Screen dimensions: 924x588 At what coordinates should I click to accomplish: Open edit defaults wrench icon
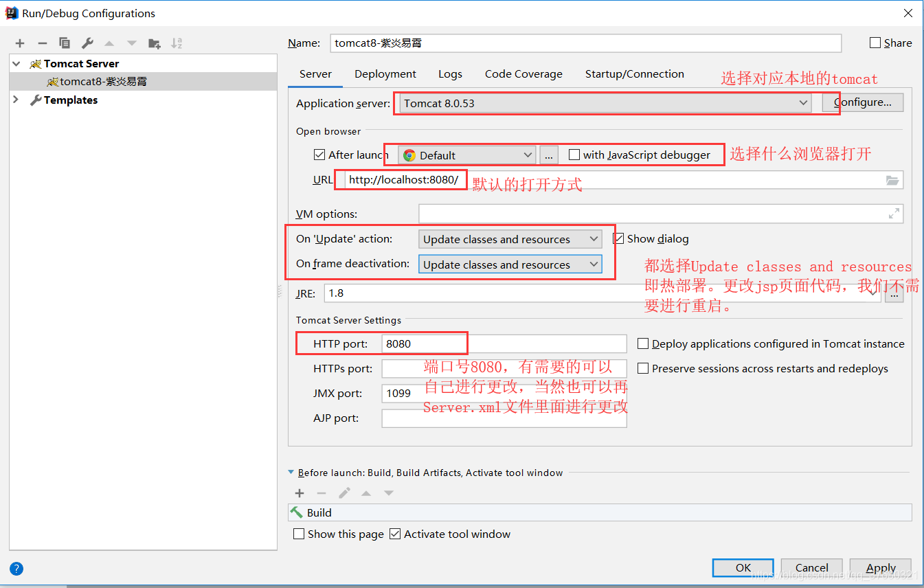pos(87,43)
